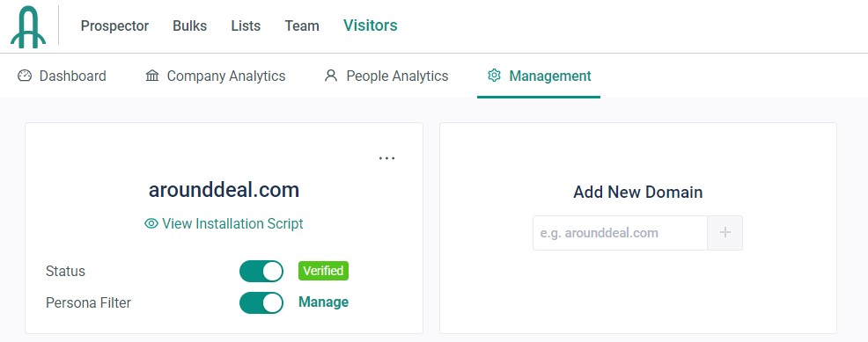Open the Dashboard gauge icon tab

tap(25, 76)
